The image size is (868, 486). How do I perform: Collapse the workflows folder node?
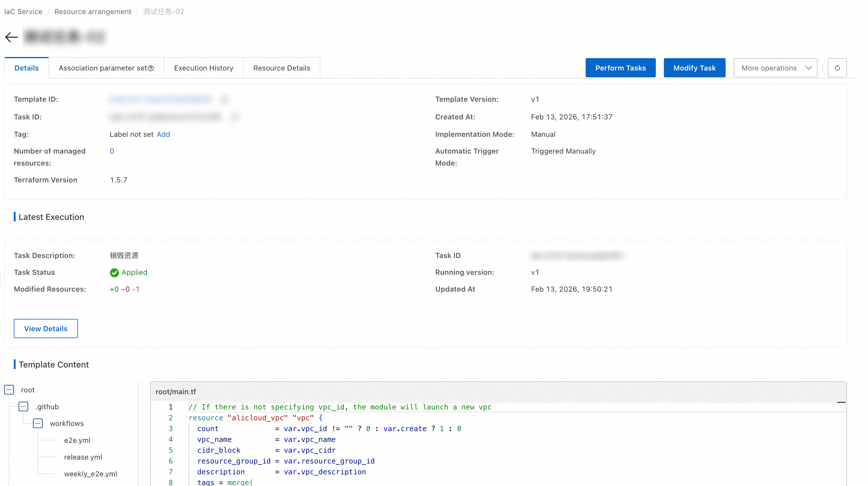coord(38,424)
